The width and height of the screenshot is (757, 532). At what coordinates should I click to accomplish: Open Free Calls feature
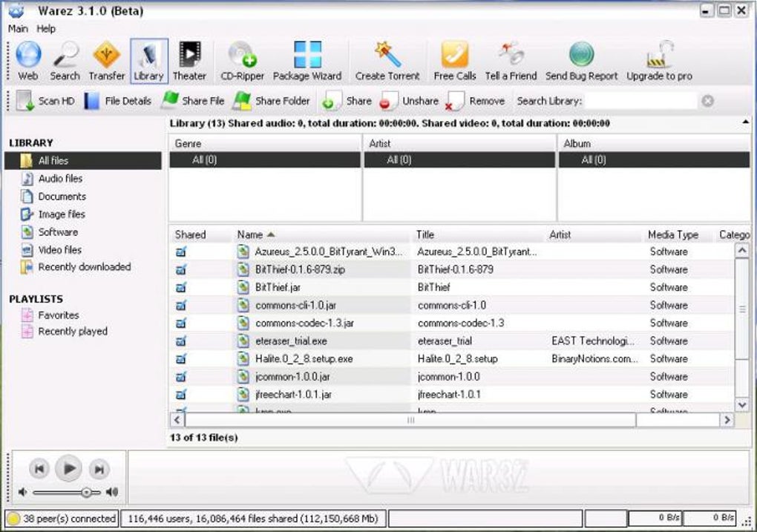coord(455,62)
